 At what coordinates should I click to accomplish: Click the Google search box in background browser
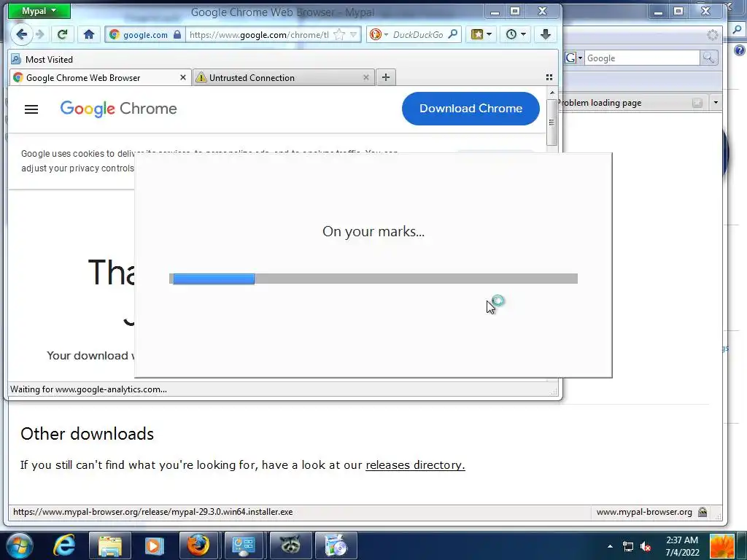click(642, 58)
